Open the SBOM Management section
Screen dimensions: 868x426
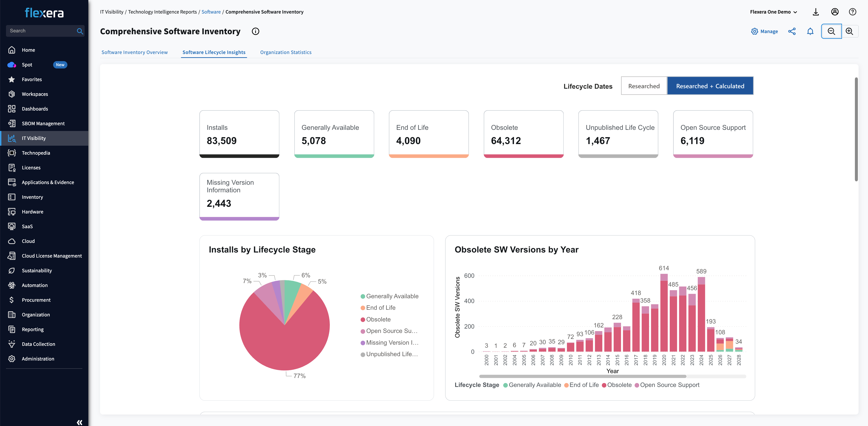tap(43, 123)
